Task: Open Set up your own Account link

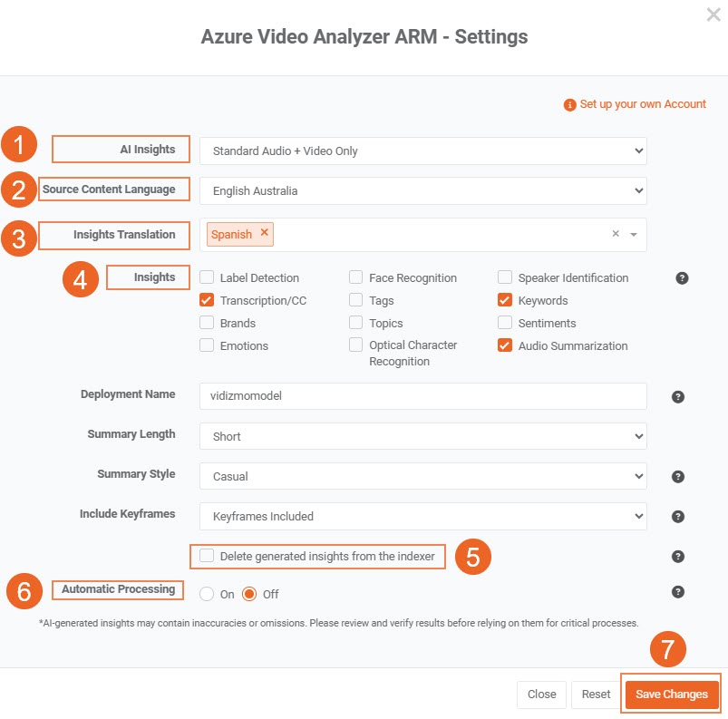Action: 642,104
